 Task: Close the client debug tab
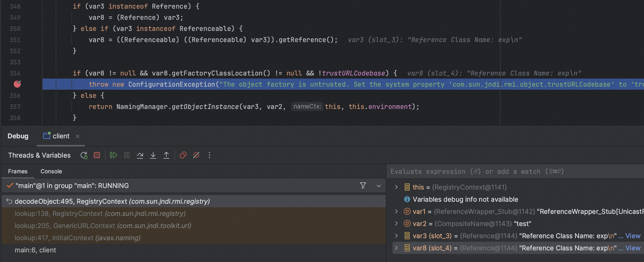78,136
